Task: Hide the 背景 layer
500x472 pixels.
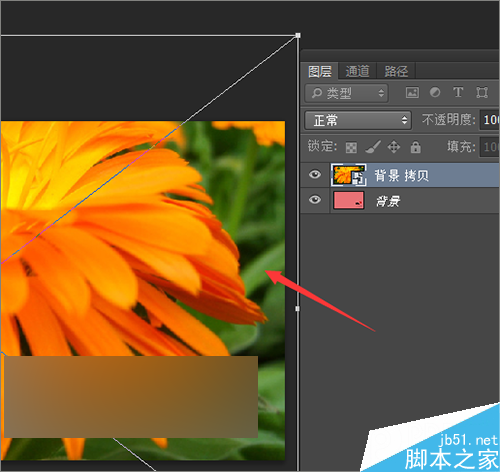Action: (314, 200)
